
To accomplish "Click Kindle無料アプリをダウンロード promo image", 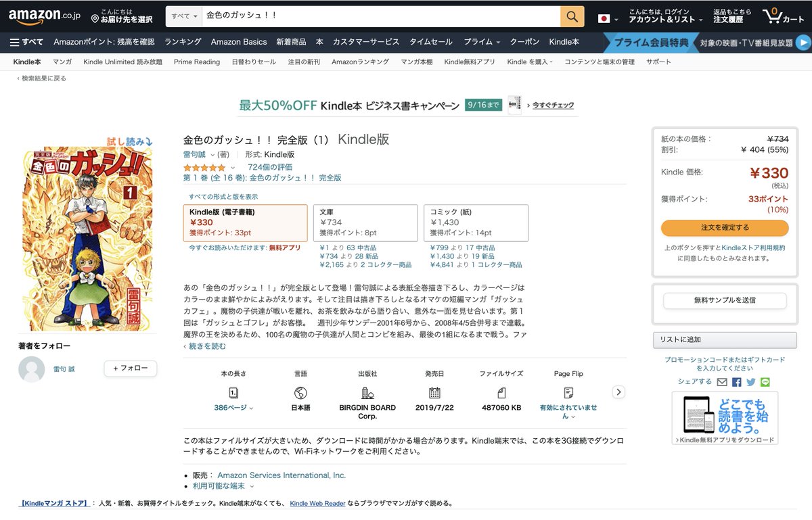I will [x=725, y=419].
